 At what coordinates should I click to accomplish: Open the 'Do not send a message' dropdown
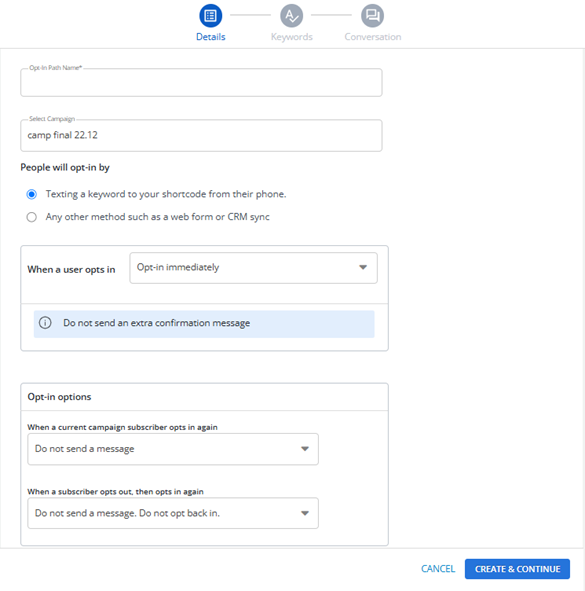pos(173,449)
